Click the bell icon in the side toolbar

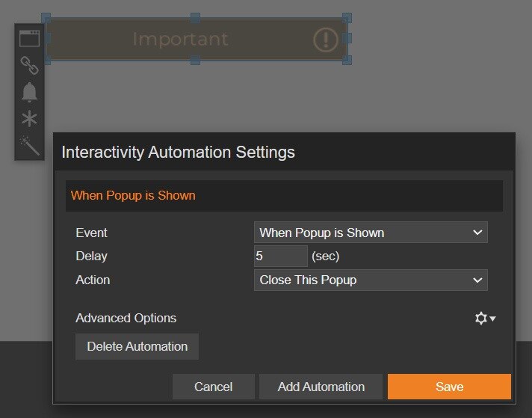29,92
